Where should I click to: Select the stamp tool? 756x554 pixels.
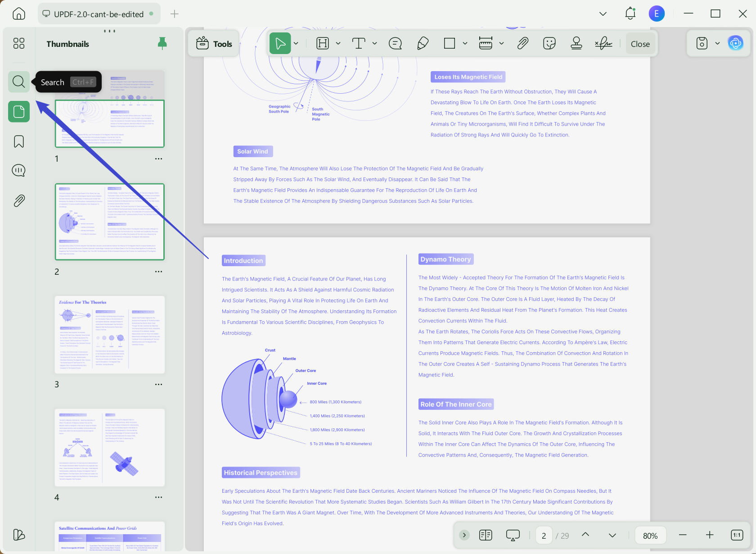point(576,44)
